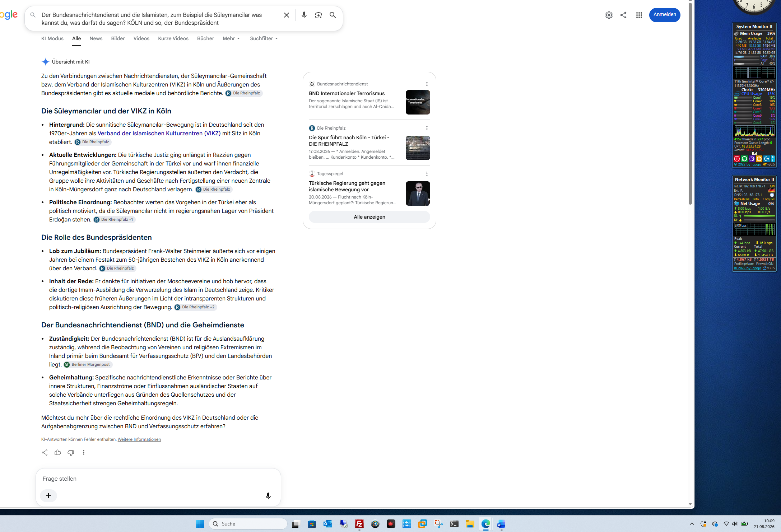Click microphone icon in the Frage stellen box
The height and width of the screenshot is (532, 781).
[x=268, y=496]
